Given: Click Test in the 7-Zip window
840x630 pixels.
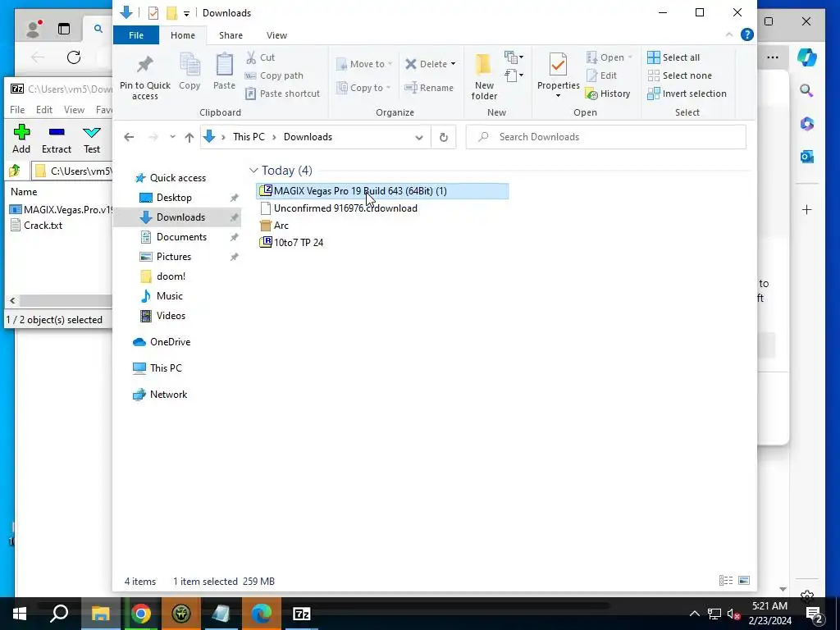Looking at the screenshot, I should (92, 139).
